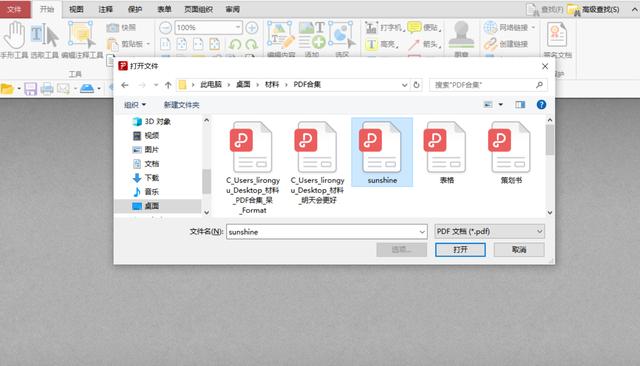640x366 pixels.
Task: Switch to the Review (审阅) ribbon tab
Action: [x=233, y=9]
